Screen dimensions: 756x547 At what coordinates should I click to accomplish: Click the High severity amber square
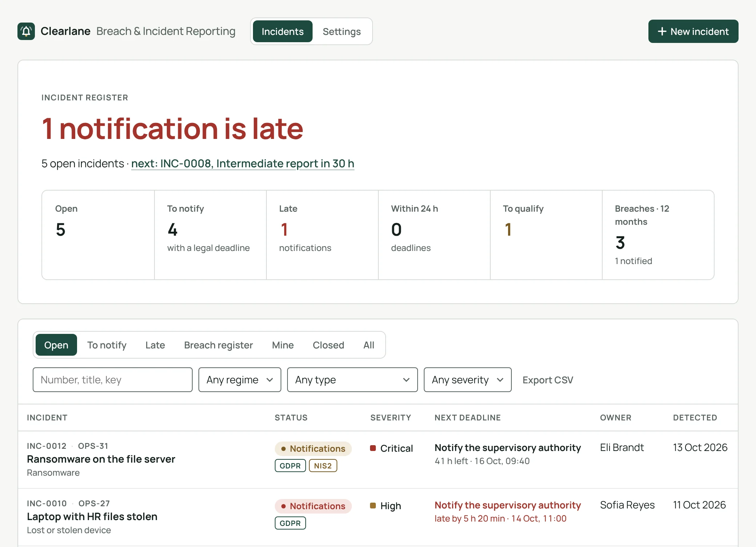pos(373,506)
